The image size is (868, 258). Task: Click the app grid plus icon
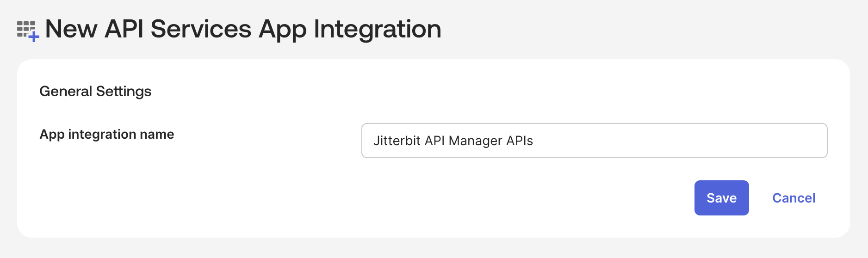click(28, 31)
